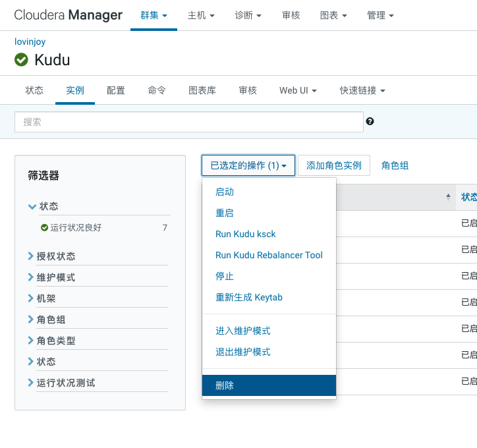Click 审核 in the top navigation bar
The image size is (477, 448).
coord(291,15)
